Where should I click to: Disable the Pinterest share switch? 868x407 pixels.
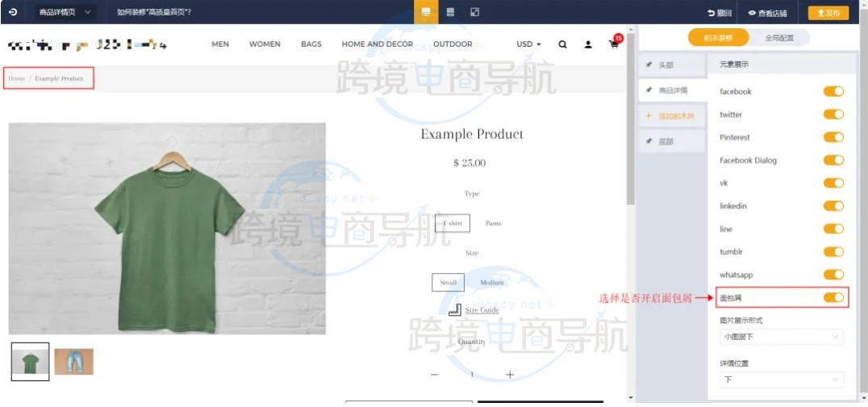coord(833,137)
